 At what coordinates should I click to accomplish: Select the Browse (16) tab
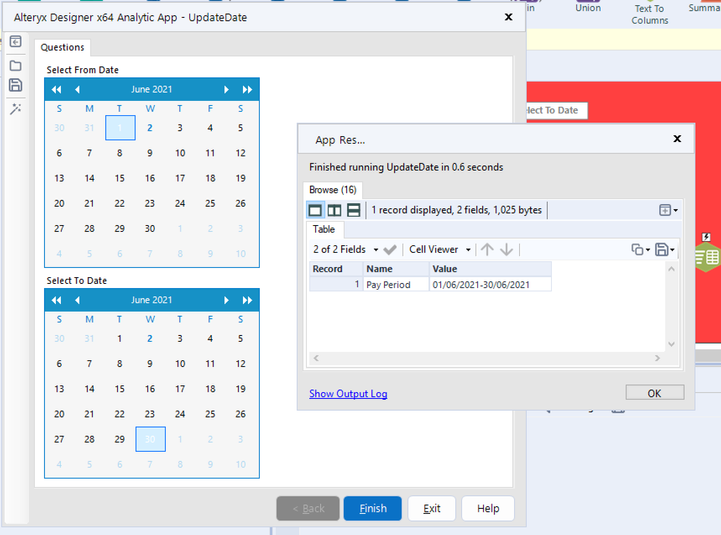click(332, 190)
